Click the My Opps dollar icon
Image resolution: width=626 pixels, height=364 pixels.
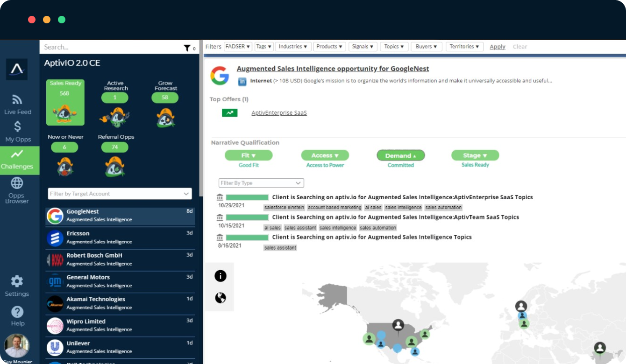click(17, 127)
